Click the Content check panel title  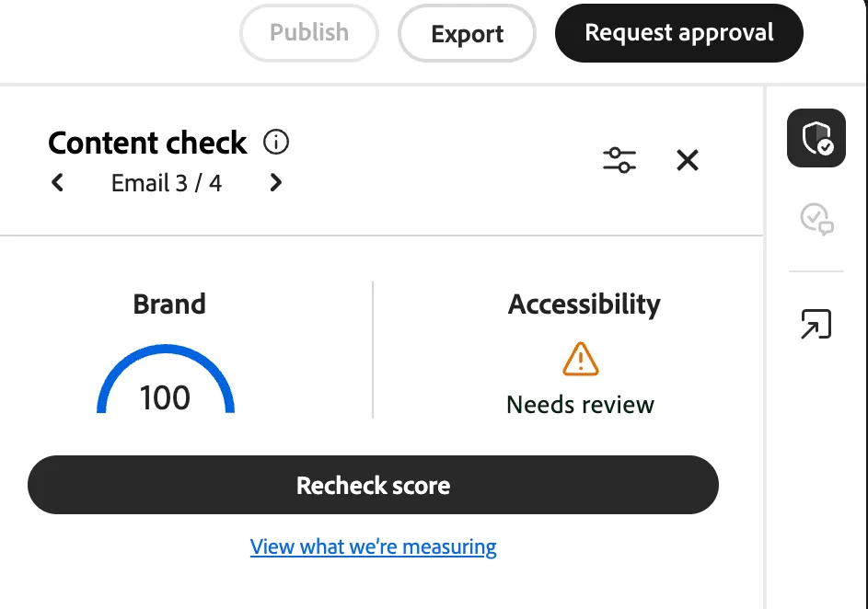tap(147, 143)
